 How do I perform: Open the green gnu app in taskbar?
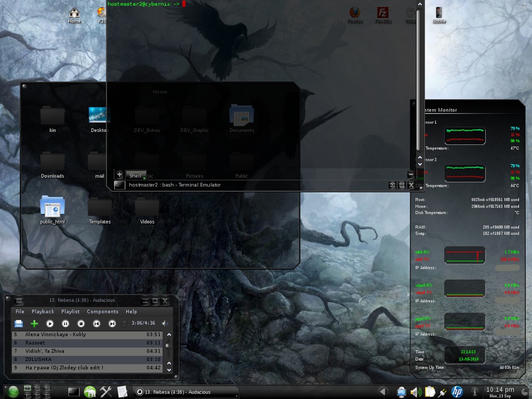pyautogui.click(x=90, y=392)
